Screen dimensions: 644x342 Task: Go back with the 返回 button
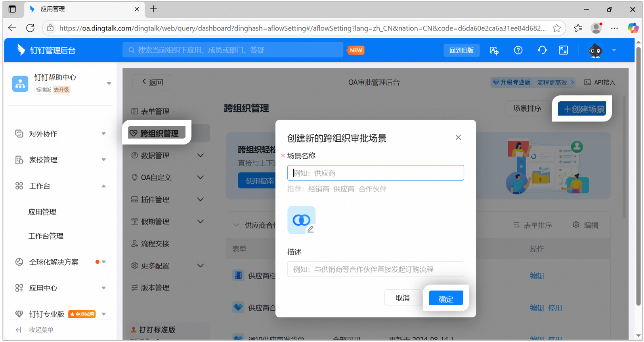pos(152,82)
